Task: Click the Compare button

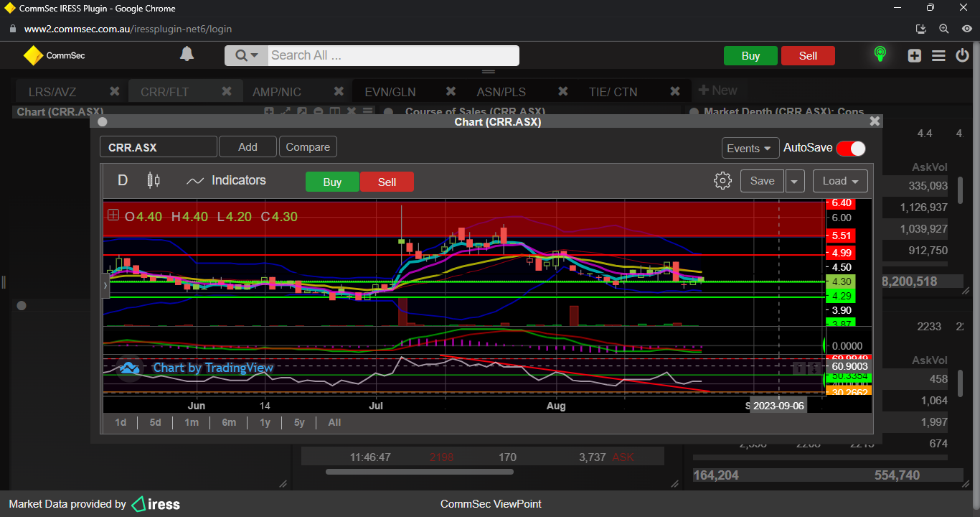Action: 308,146
